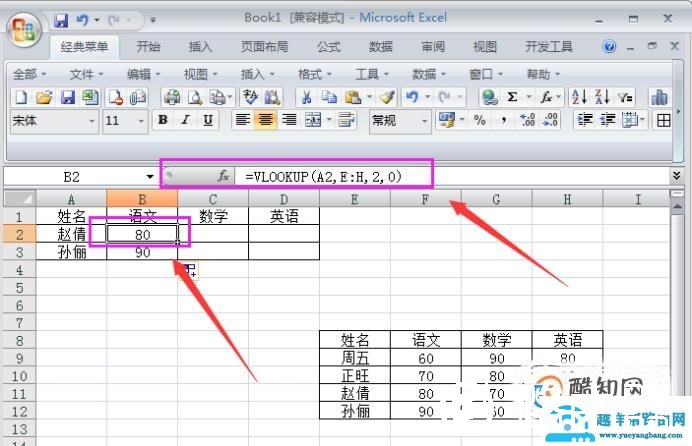The image size is (692, 446).
Task: Expand the Name Box dropdown arrow
Action: [x=150, y=177]
